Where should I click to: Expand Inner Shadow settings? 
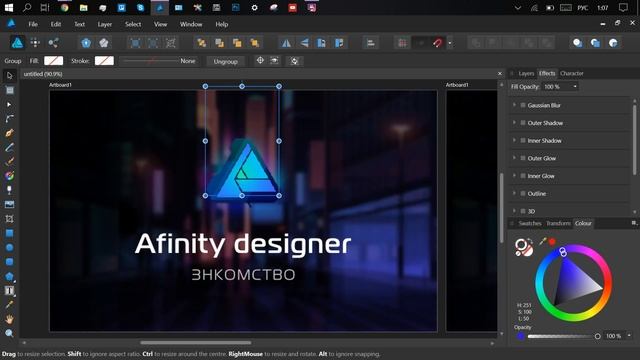(x=514, y=140)
